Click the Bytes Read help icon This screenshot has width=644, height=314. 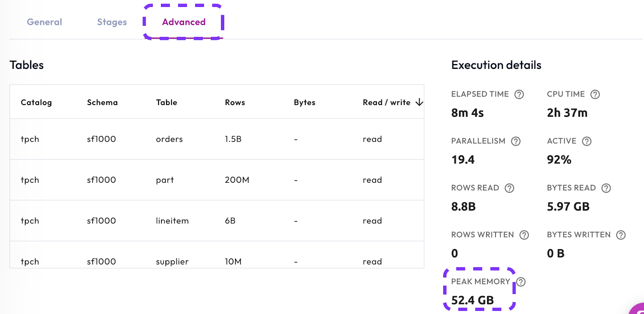pos(606,188)
